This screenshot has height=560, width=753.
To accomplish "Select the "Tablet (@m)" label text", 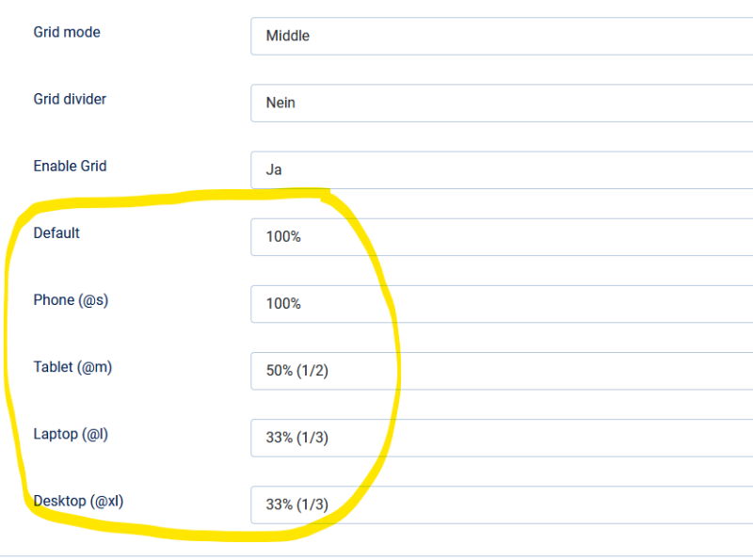I will (x=72, y=366).
